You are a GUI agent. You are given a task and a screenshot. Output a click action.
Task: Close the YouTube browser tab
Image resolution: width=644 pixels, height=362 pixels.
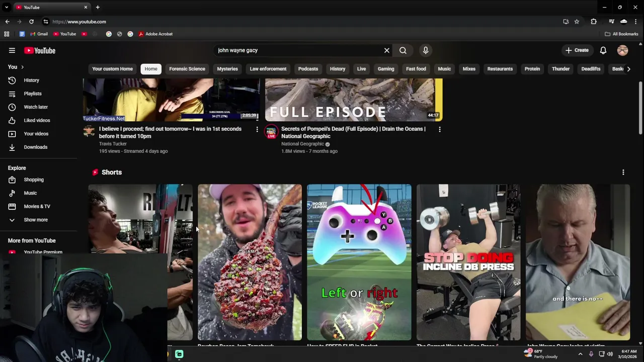pos(86,8)
